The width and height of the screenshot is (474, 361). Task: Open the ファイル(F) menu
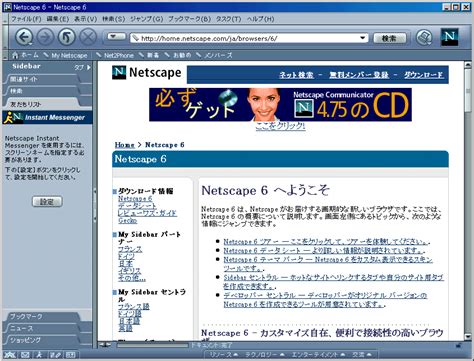click(26, 19)
